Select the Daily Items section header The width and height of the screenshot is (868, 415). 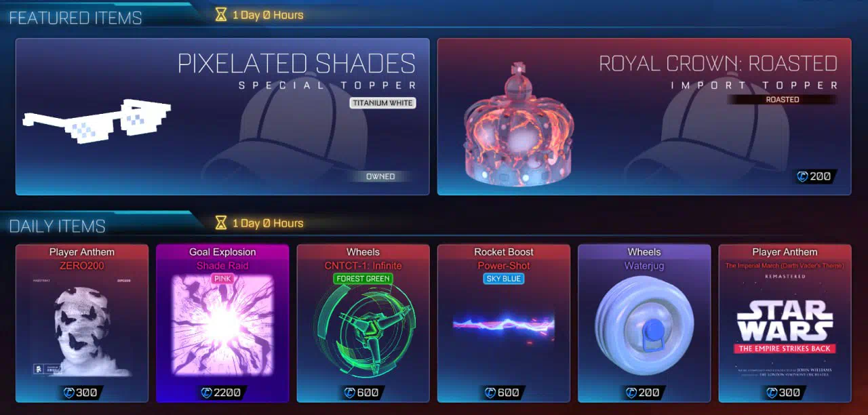[x=57, y=226]
